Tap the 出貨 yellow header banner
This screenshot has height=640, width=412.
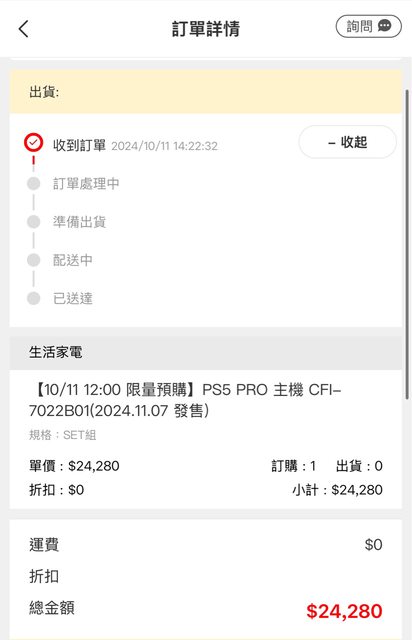click(x=206, y=92)
